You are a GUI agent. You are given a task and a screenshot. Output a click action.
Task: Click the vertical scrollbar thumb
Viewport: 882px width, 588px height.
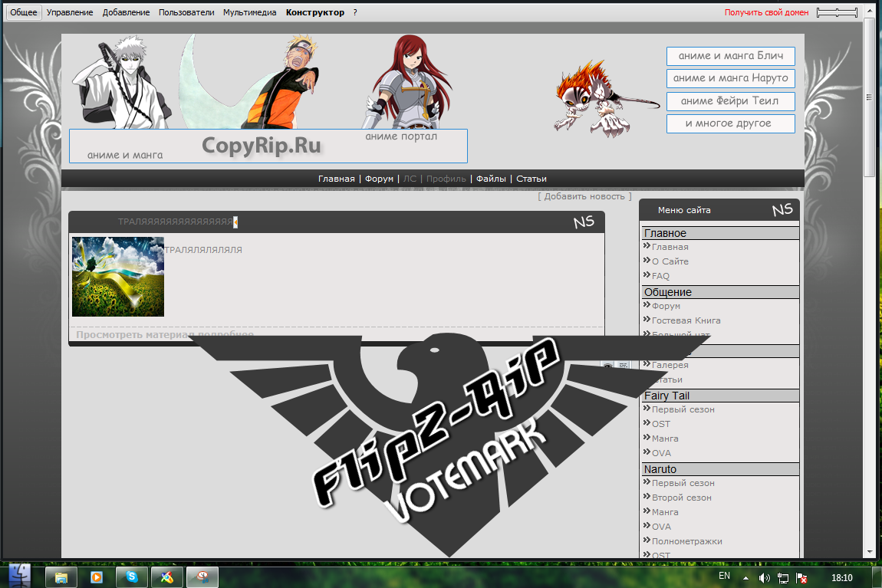pos(870,97)
